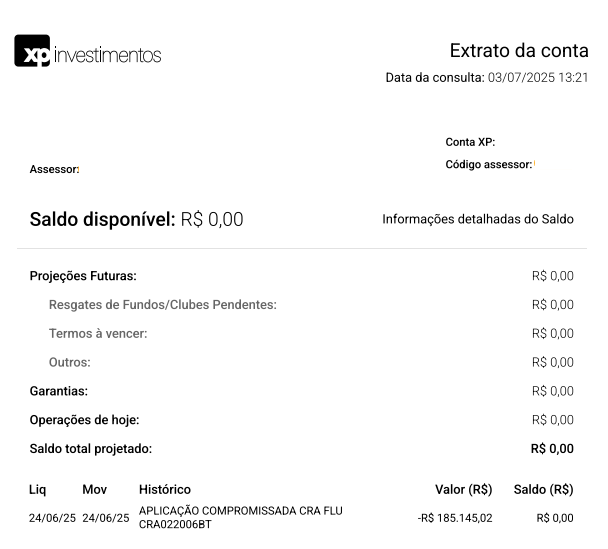Click the Saldo (R$) column header
The width and height of the screenshot is (608, 549).
tap(543, 490)
